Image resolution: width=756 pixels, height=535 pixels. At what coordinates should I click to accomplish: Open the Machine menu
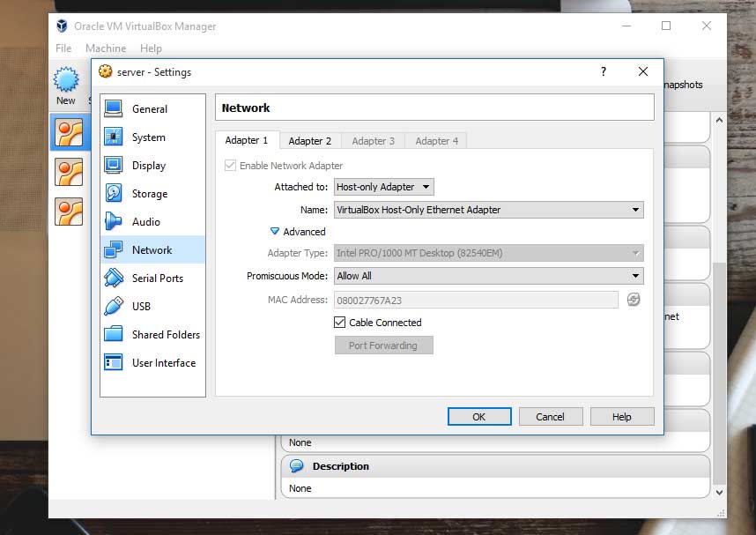coord(106,48)
